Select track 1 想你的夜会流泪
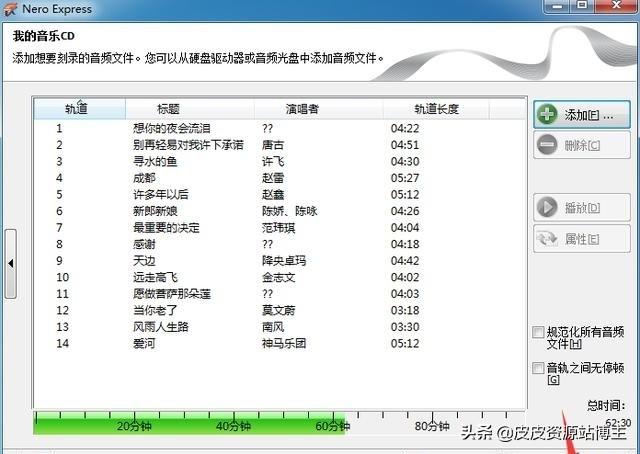640x454 pixels. tap(171, 128)
